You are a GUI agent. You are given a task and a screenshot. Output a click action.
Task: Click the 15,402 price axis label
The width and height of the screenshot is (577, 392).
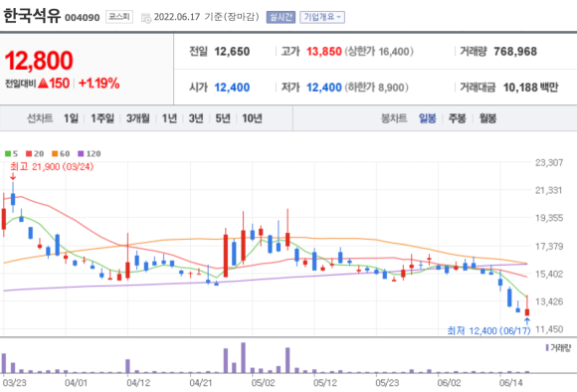tap(549, 274)
